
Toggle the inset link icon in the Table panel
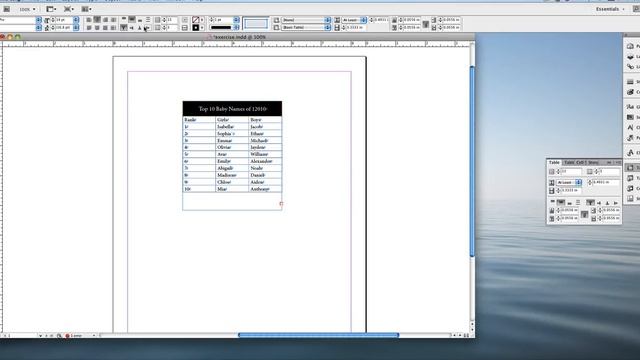pos(584,215)
